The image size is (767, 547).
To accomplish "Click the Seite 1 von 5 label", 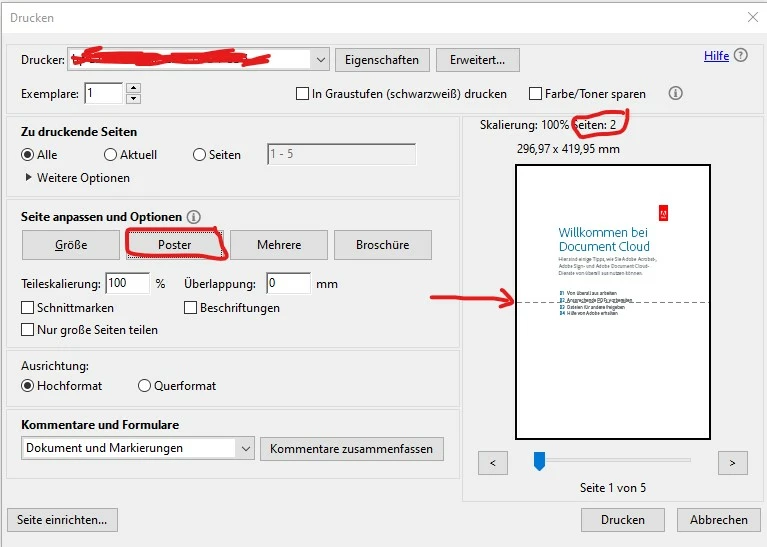I will tap(613, 488).
